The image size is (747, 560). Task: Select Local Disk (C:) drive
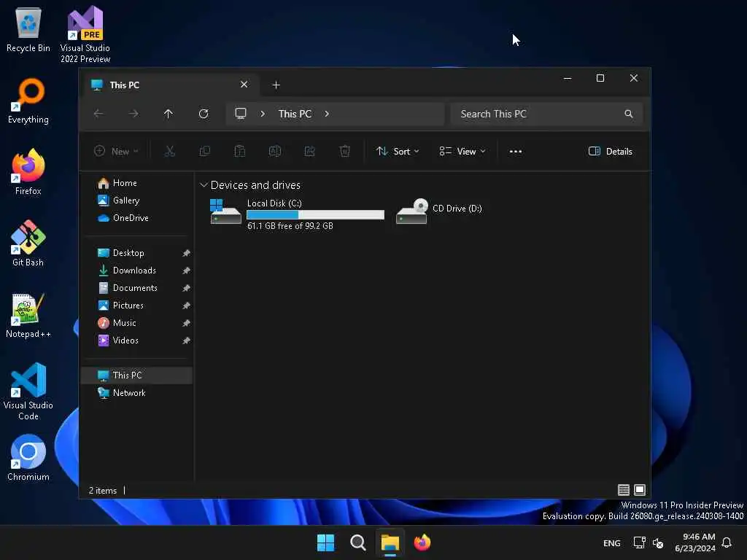[x=298, y=214]
